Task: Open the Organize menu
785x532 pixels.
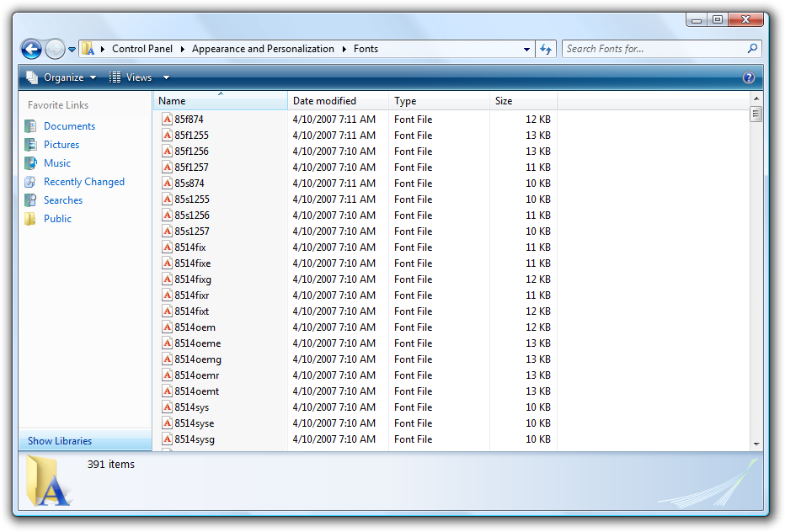Action: (x=61, y=77)
